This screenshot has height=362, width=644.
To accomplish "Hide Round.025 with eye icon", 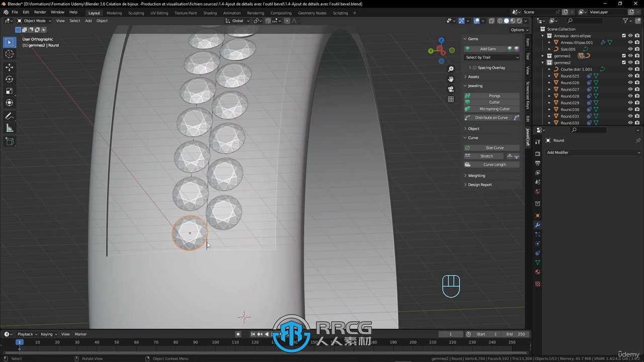I will (x=630, y=76).
